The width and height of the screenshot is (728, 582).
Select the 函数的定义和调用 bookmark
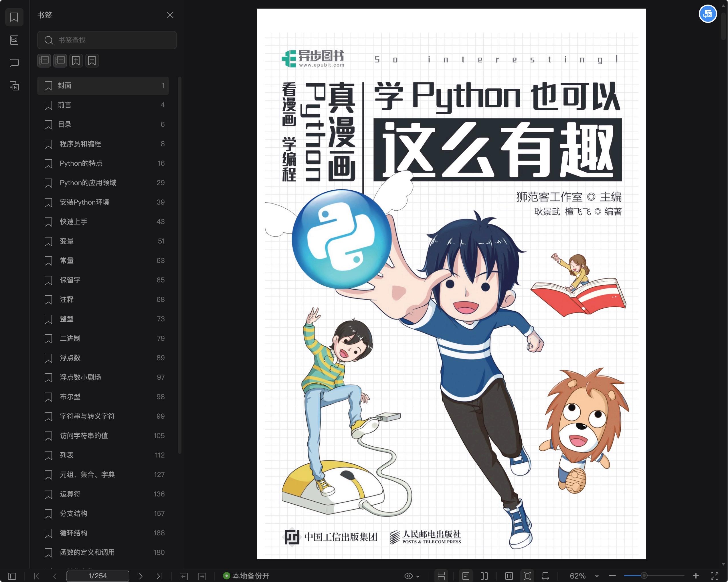(103, 553)
